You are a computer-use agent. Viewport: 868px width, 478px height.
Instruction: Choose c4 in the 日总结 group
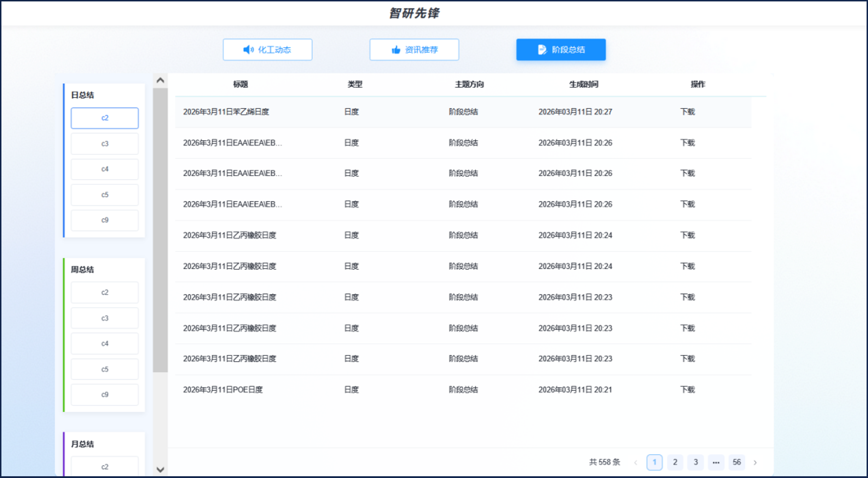tap(105, 169)
